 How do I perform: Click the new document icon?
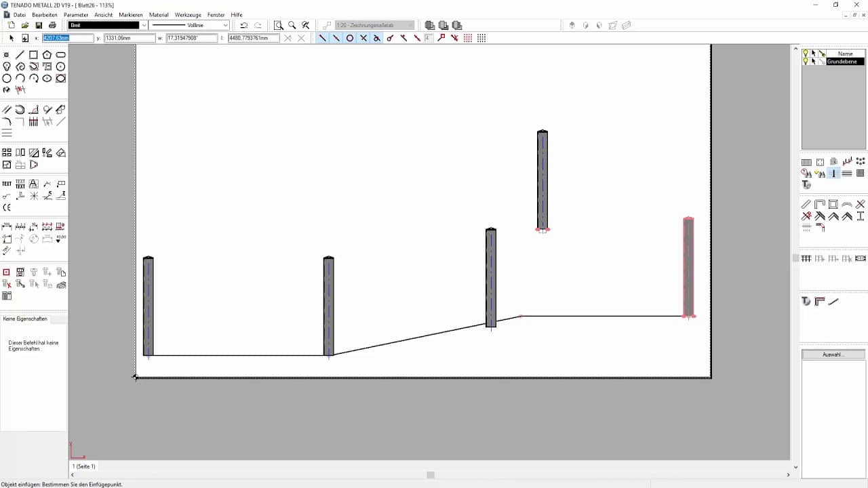pos(11,25)
